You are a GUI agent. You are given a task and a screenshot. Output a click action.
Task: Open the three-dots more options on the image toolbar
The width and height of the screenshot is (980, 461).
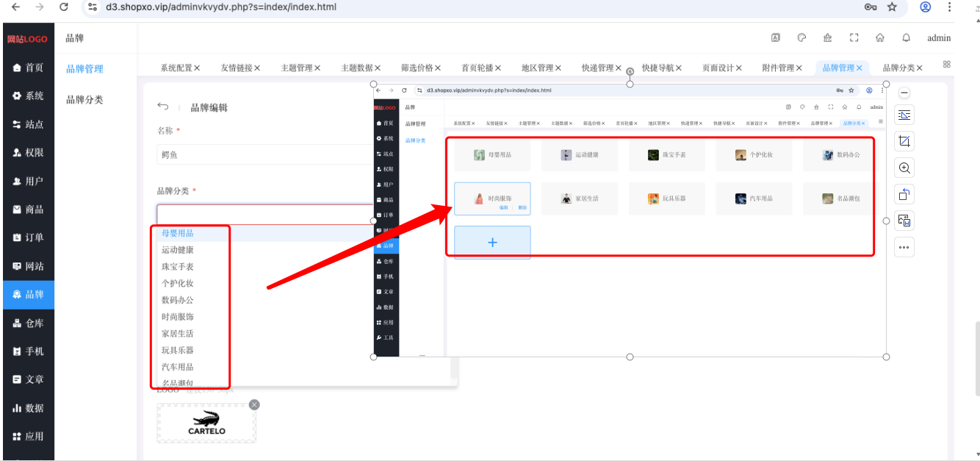[x=904, y=247]
